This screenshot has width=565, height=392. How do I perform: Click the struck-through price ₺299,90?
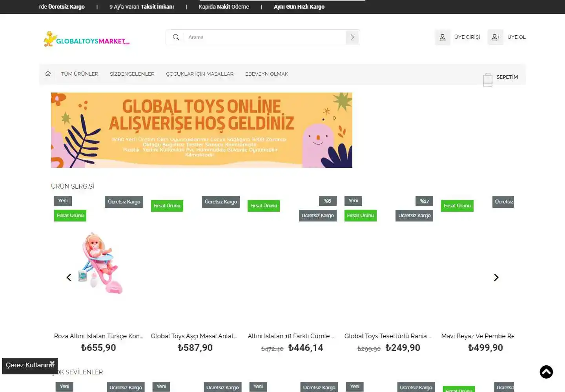pos(369,349)
